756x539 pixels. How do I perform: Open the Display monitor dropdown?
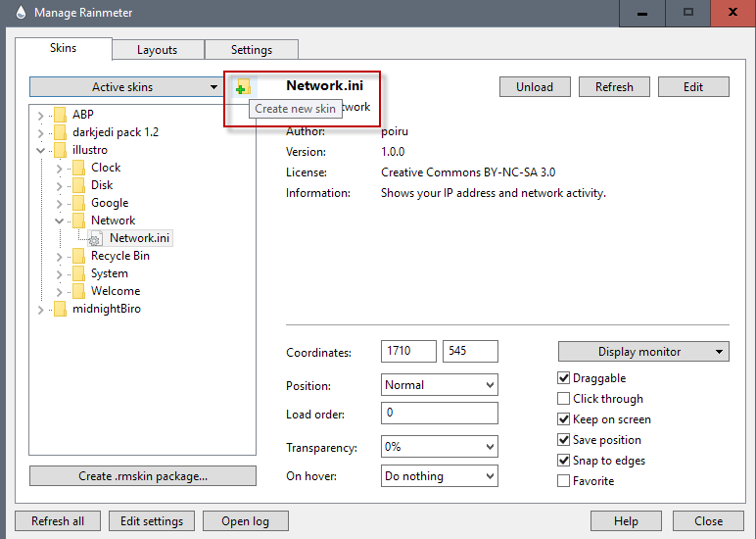click(643, 351)
